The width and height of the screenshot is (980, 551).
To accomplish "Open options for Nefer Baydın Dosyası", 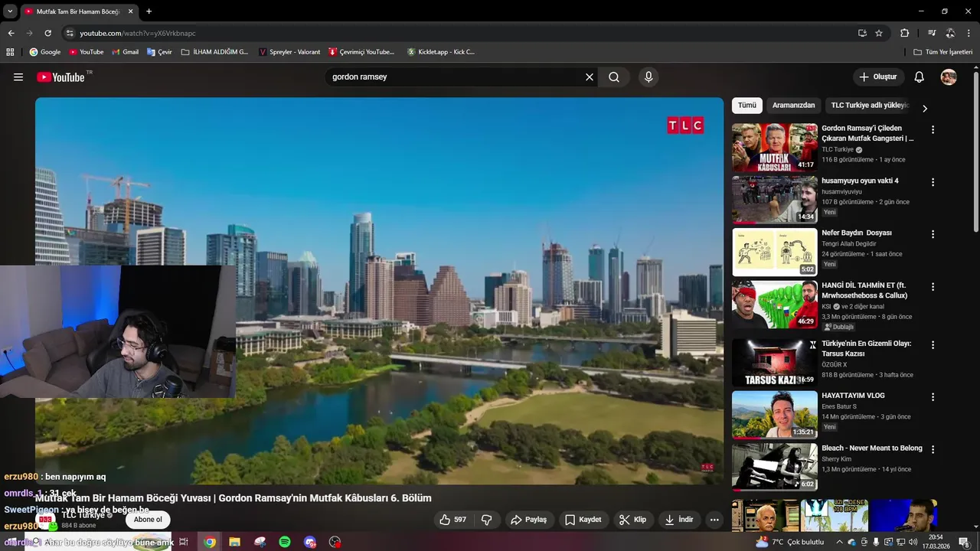I will [933, 234].
